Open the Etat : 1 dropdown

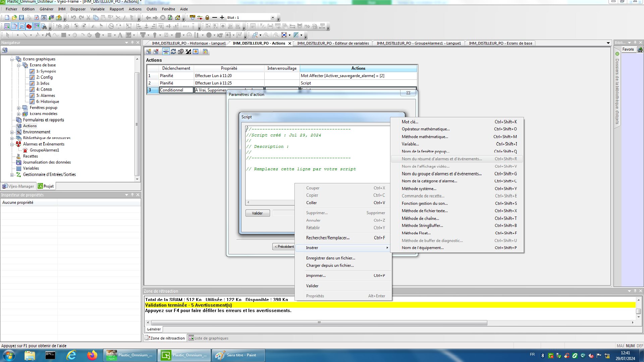point(273,18)
